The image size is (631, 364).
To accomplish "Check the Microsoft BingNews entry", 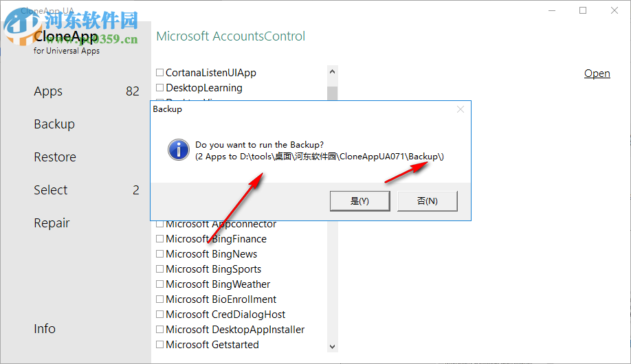I will point(159,254).
